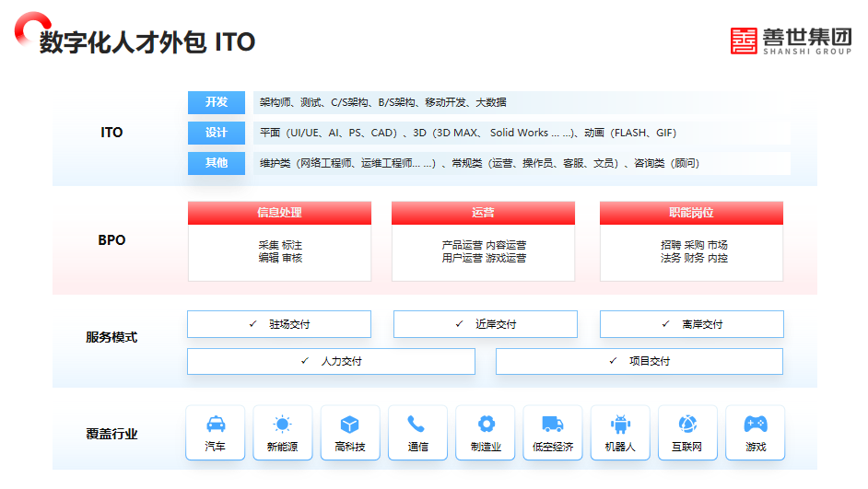Click the car icon for 汽车
This screenshot has width=868, height=489.
point(216,425)
